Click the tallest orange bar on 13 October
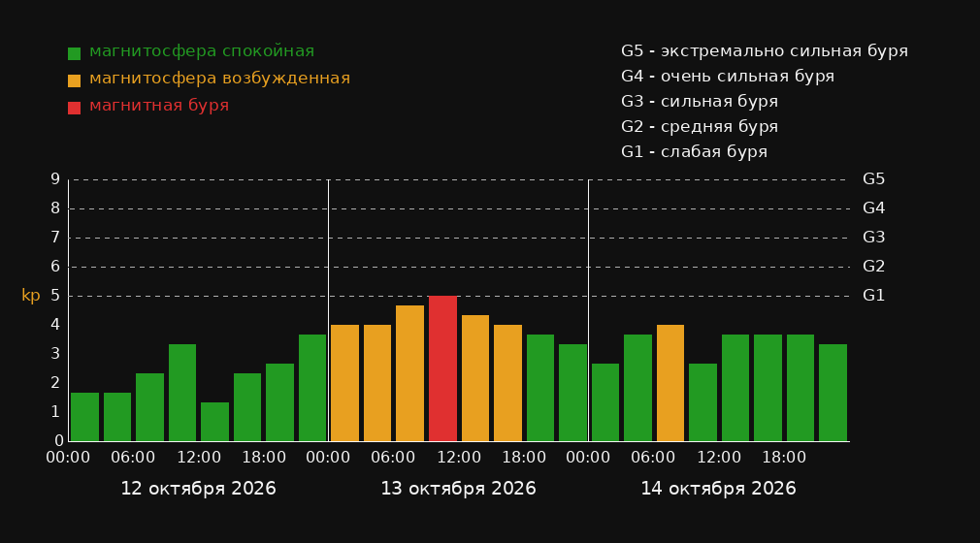The width and height of the screenshot is (980, 543). [x=410, y=373]
